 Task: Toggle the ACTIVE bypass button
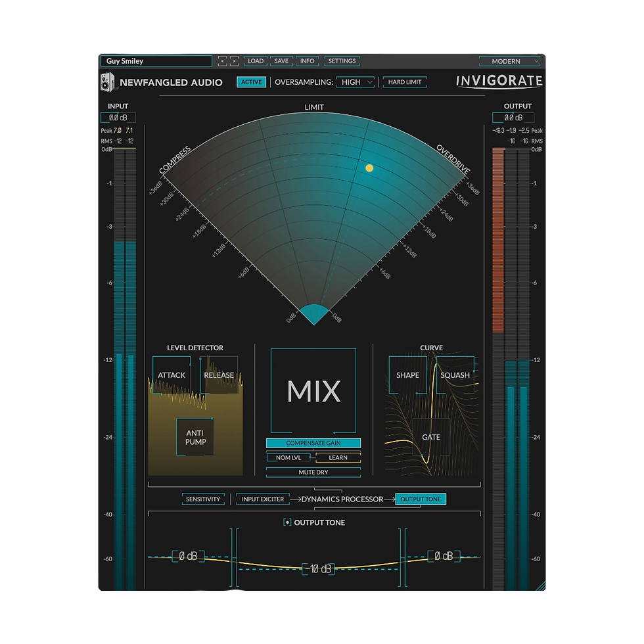(x=251, y=82)
